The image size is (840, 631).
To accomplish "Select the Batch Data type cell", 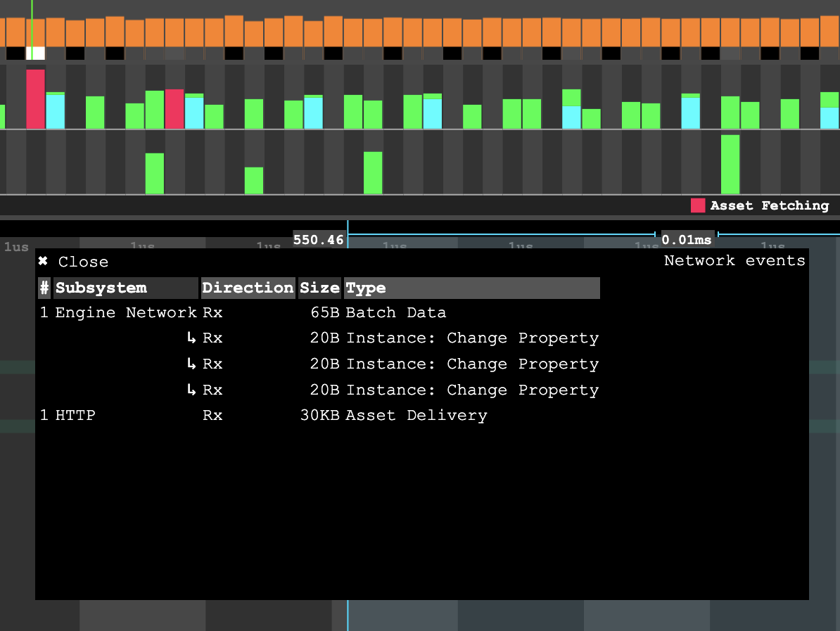I will (396, 312).
